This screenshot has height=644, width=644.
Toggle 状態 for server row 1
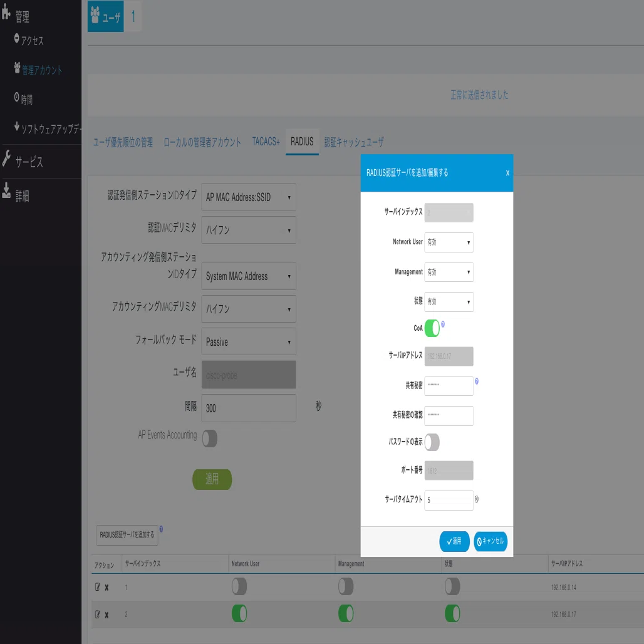point(452,586)
